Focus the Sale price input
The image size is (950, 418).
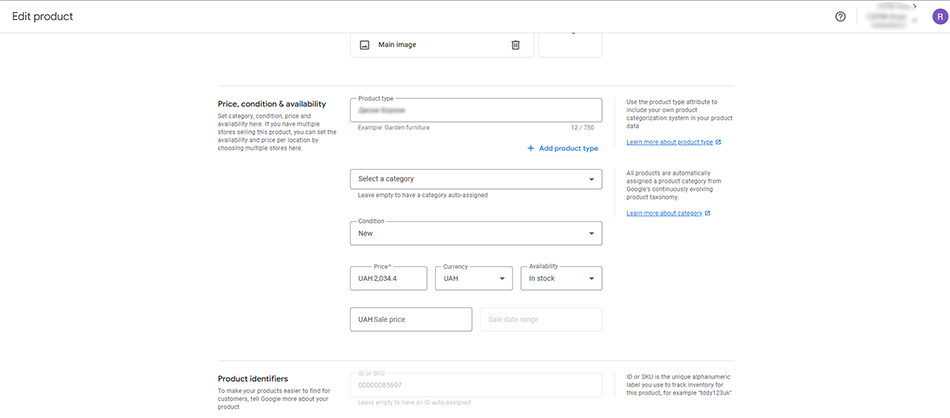[x=410, y=319]
